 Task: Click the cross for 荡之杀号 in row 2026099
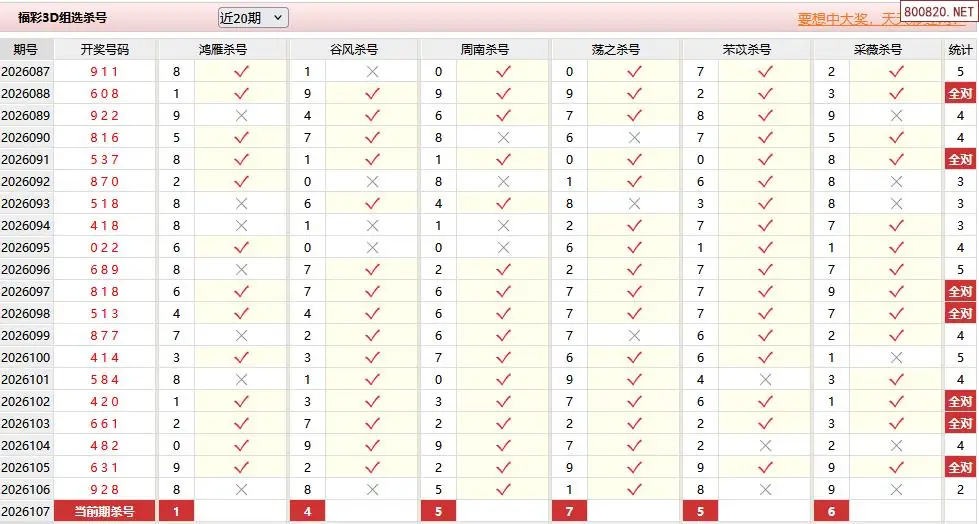click(x=634, y=335)
